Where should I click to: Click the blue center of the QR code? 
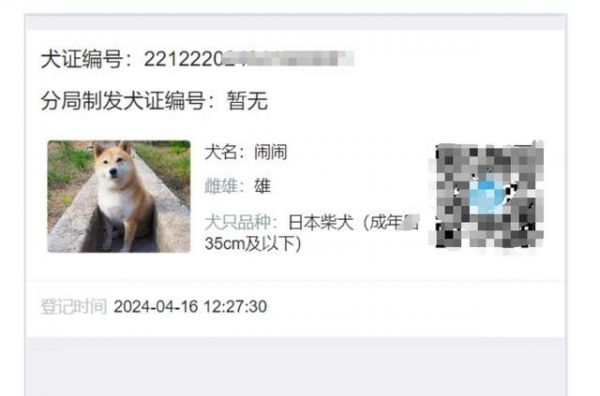tap(487, 197)
